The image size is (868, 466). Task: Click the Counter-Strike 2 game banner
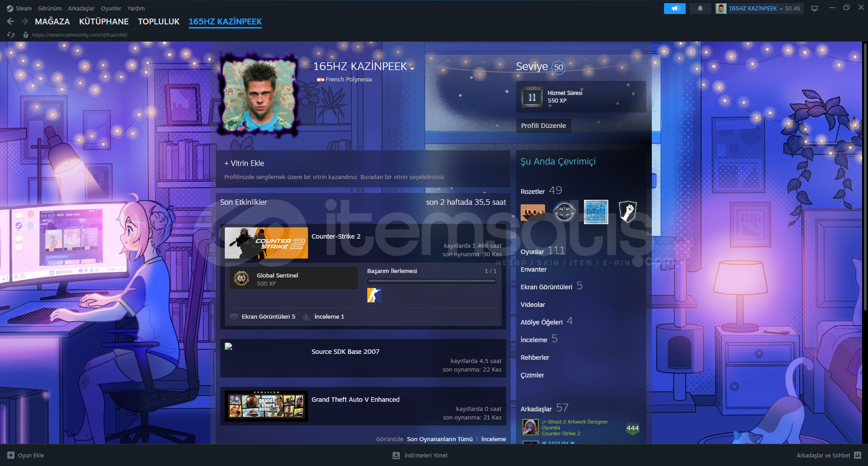266,243
